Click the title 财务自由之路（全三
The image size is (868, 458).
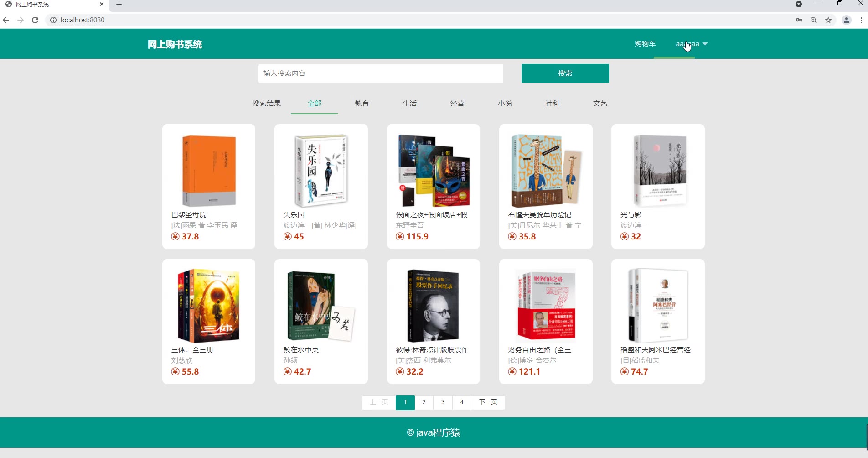[x=540, y=349]
